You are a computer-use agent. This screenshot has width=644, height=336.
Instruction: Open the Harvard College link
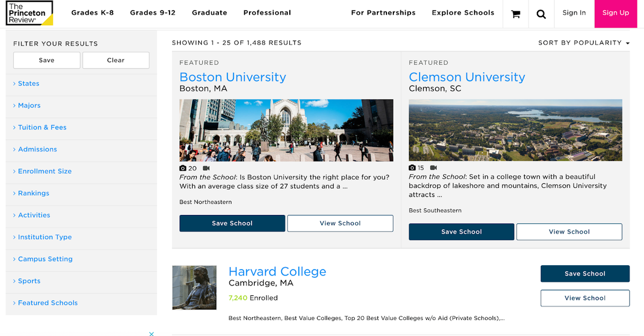pyautogui.click(x=277, y=272)
